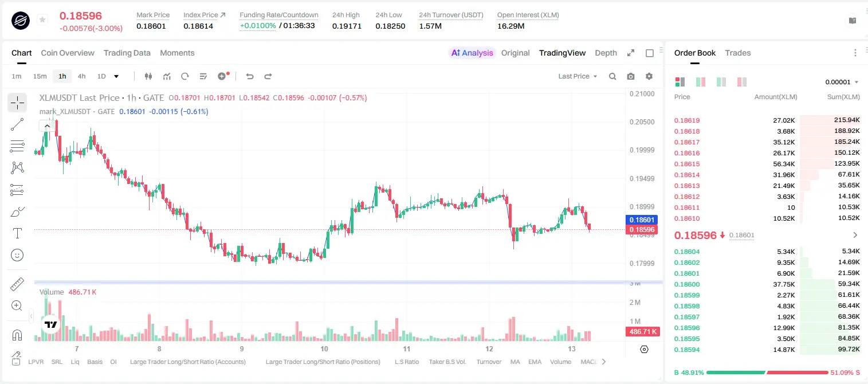This screenshot has width=868, height=384.
Task: Select the crosshair cursor tool
Action: pos(17,103)
